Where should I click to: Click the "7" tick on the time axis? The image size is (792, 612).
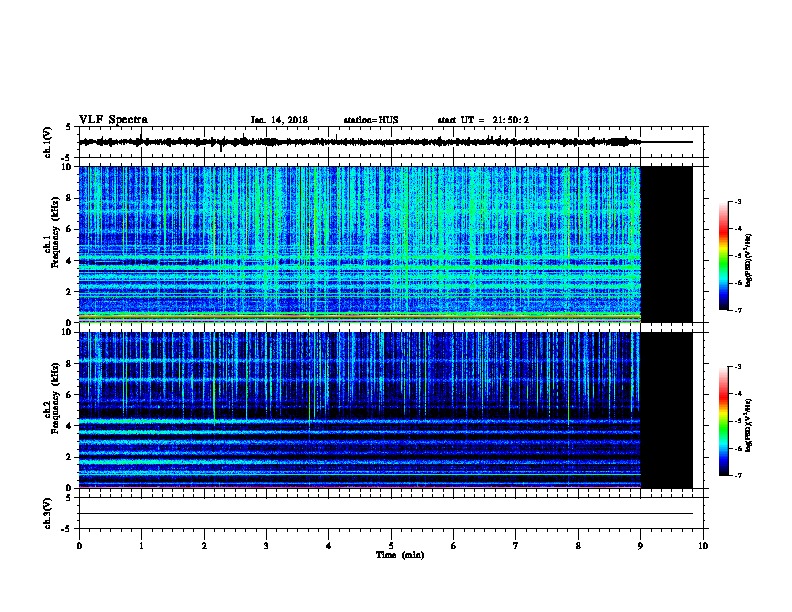516,546
